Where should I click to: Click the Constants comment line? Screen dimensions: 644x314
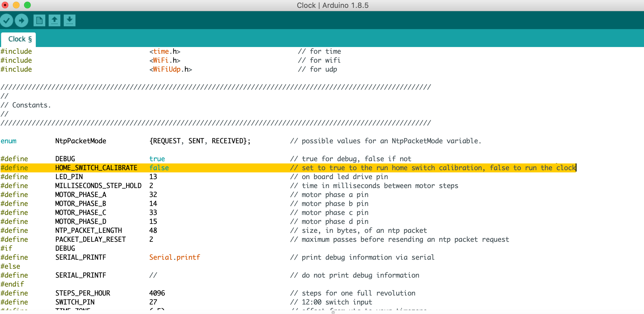point(26,105)
